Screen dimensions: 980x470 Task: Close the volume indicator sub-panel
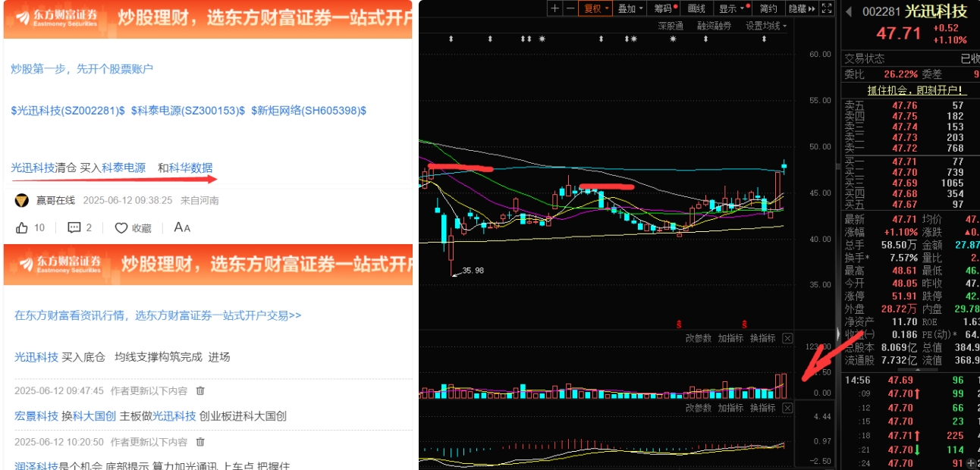[787, 338]
